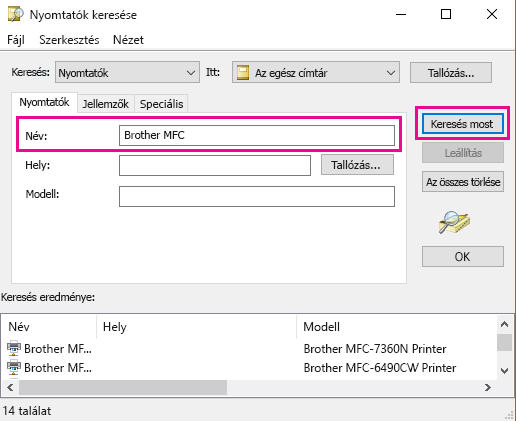Open the Nézet menu
Viewport: 516px width, 421px height.
click(x=128, y=40)
